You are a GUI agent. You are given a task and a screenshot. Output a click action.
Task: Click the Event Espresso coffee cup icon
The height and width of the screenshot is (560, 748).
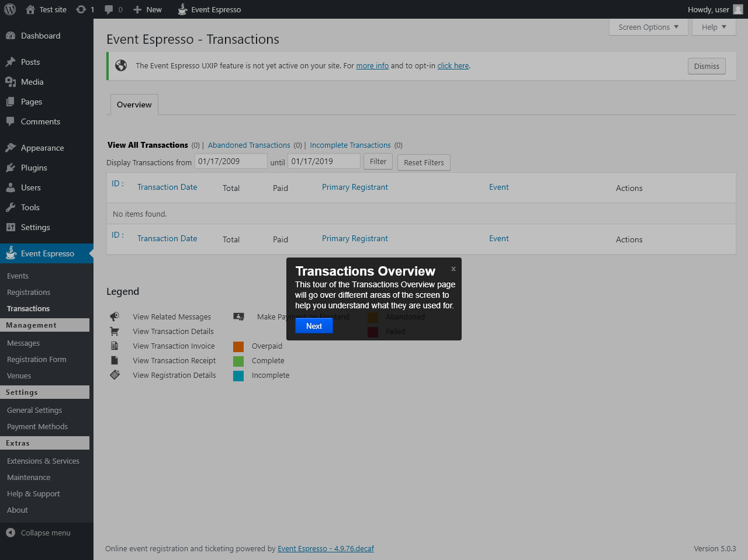tap(182, 9)
